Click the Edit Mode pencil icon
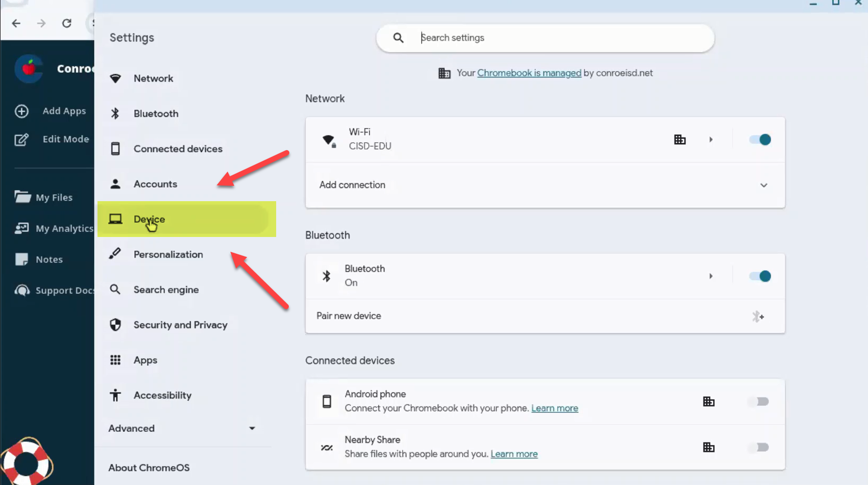This screenshot has height=485, width=868. pyautogui.click(x=22, y=140)
